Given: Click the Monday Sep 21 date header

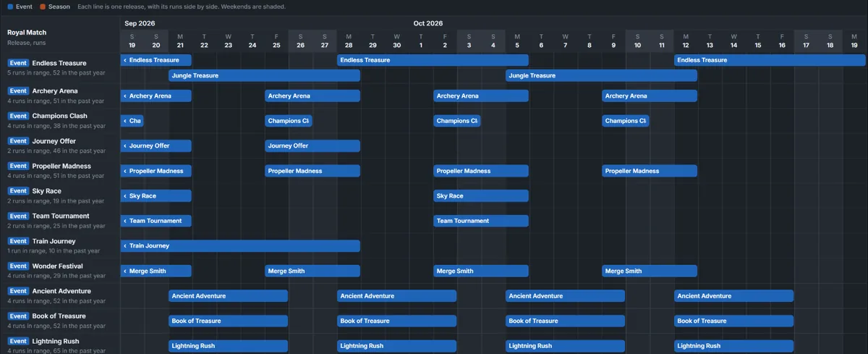Looking at the screenshot, I should (x=180, y=41).
